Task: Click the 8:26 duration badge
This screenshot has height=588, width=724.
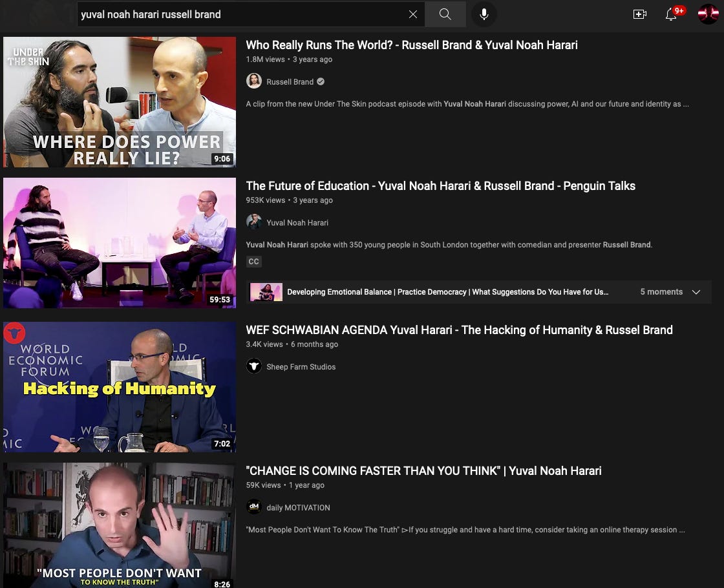Action: [222, 584]
